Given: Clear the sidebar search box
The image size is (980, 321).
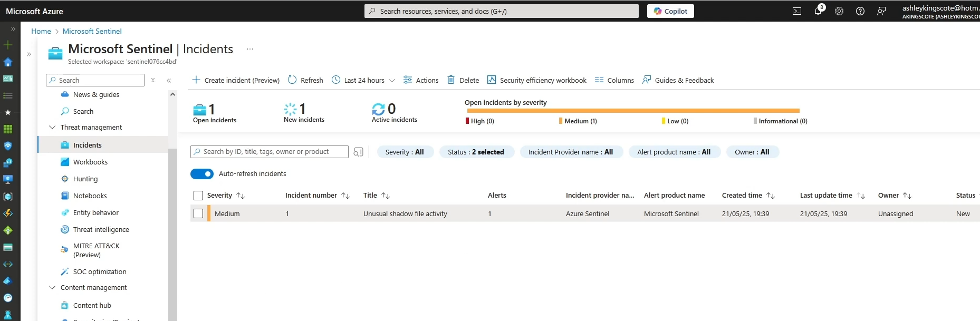Looking at the screenshot, I should pos(153,80).
